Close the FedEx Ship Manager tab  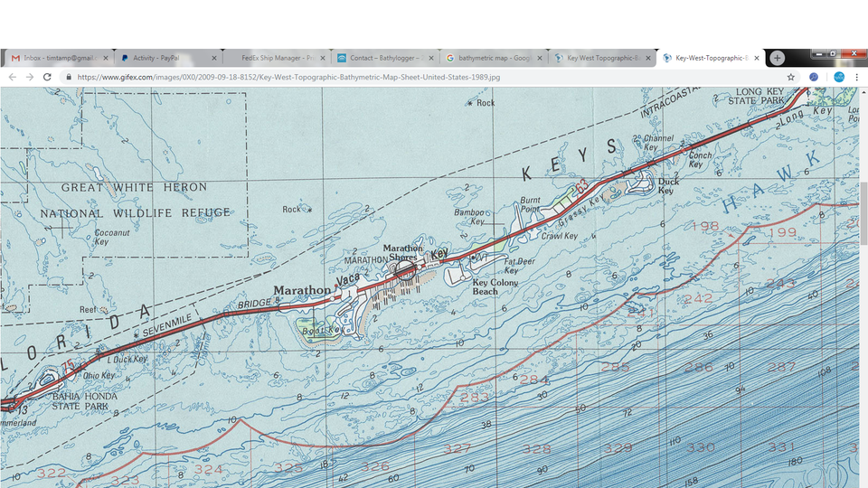click(323, 58)
